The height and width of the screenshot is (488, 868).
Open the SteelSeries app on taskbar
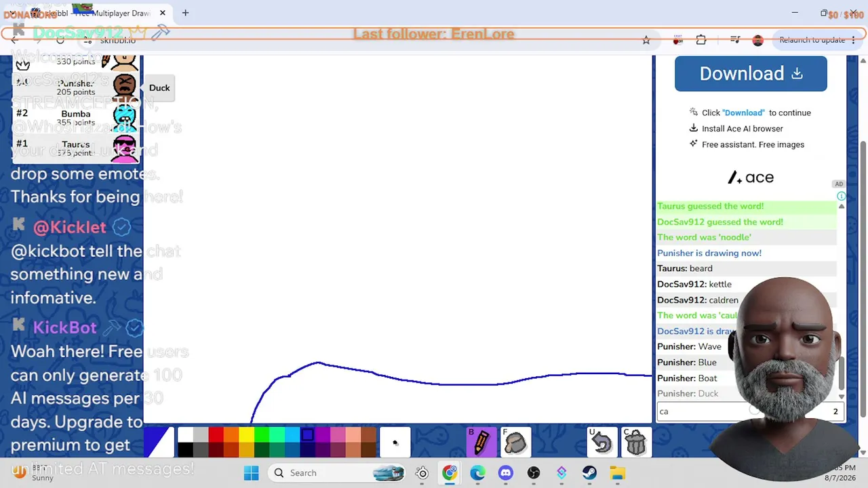[422, 472]
